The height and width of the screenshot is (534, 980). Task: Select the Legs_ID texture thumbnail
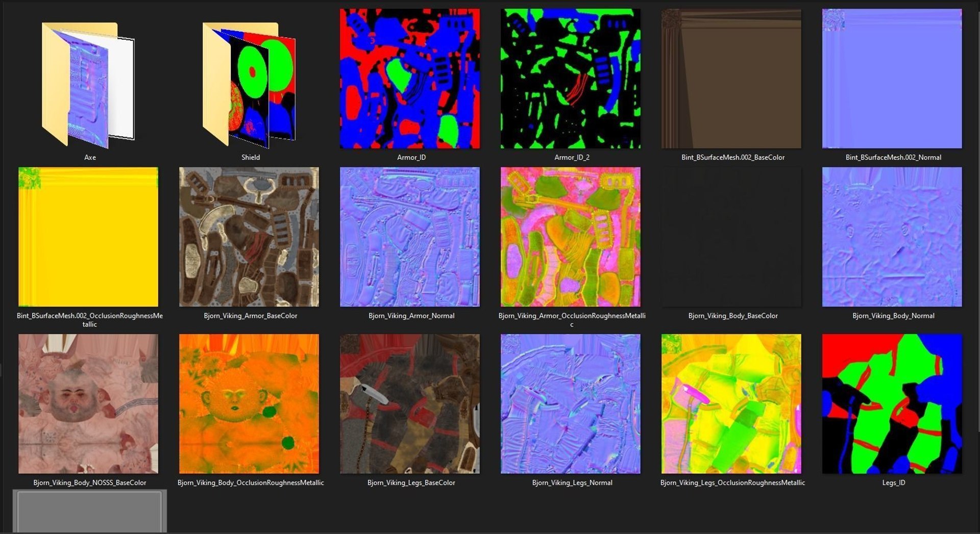pyautogui.click(x=892, y=404)
